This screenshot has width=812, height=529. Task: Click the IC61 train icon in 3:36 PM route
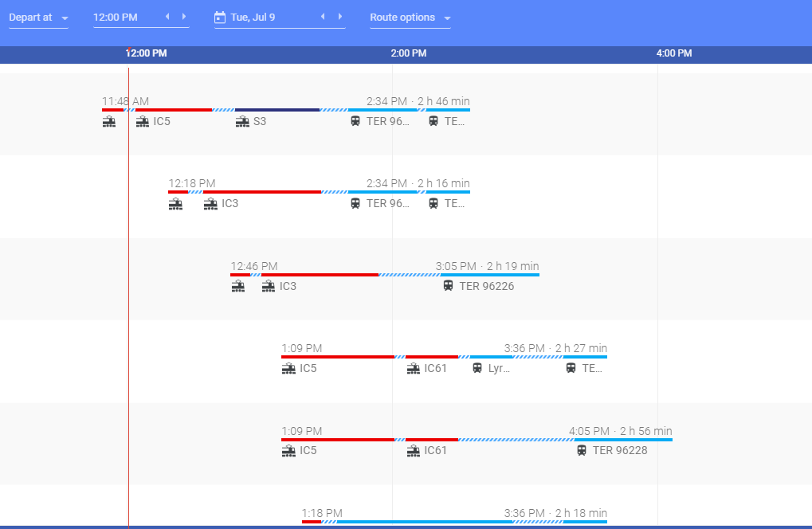click(414, 369)
